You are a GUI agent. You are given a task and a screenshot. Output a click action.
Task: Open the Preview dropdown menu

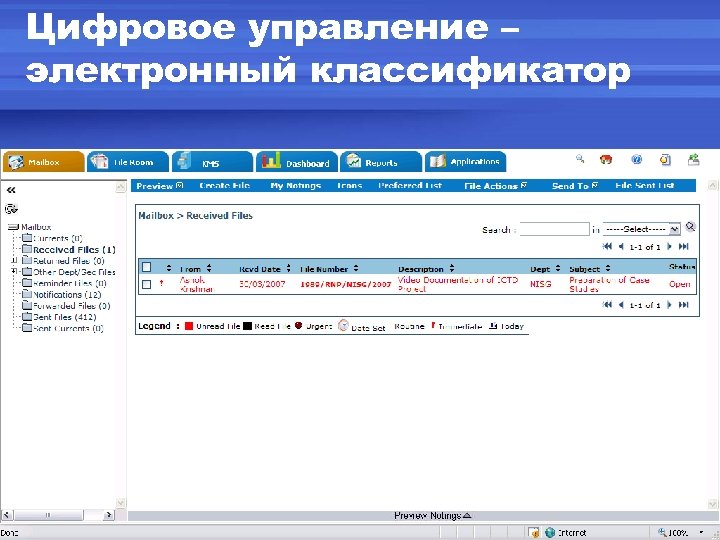(x=160, y=186)
